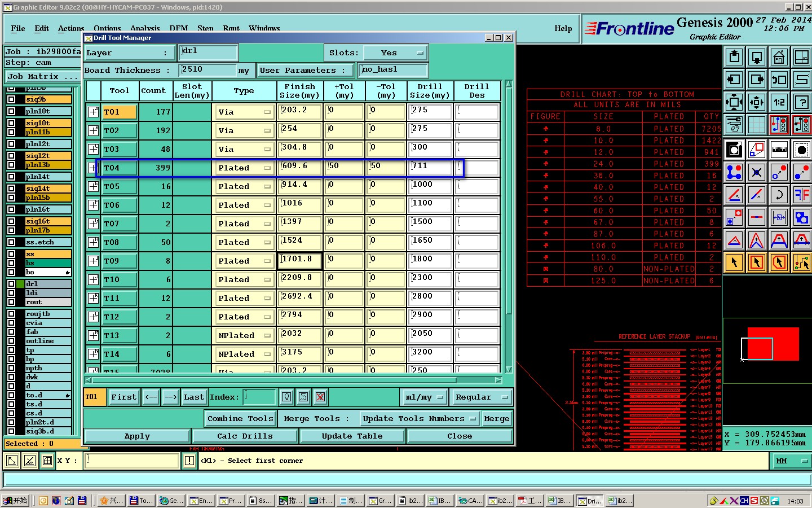Click the magnifier icon next to Index field
812x508 pixels.
[286, 397]
